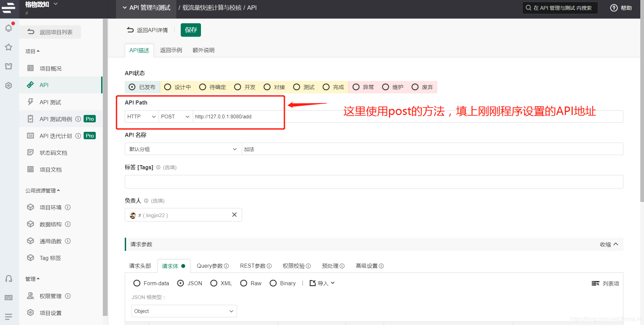Screen dimensions: 644x325
Task: Select the 已发布 status radio
Action: pos(132,87)
